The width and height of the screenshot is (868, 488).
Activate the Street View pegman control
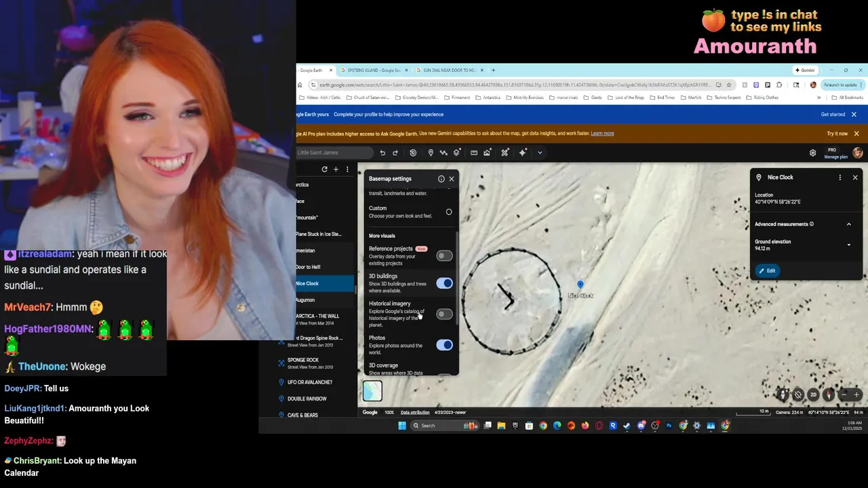coord(783,394)
